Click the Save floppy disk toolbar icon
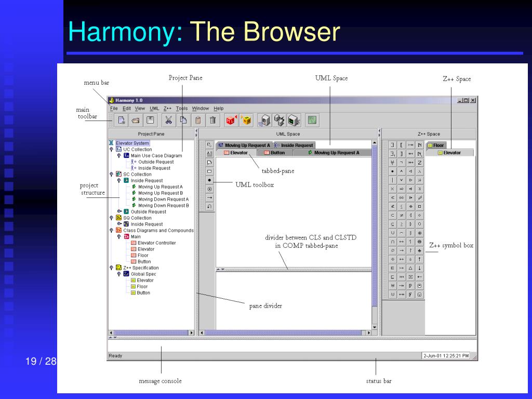Screen dimensions: 532x399 150,120
